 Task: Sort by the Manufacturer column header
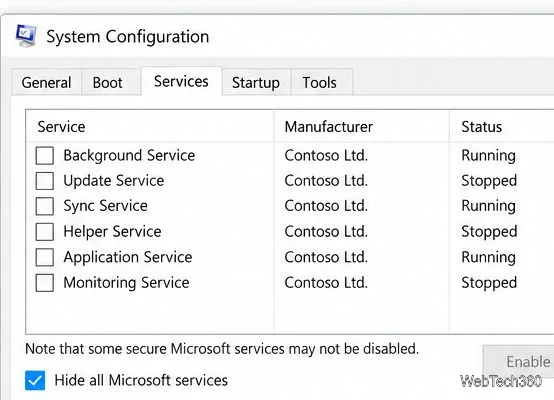362,127
